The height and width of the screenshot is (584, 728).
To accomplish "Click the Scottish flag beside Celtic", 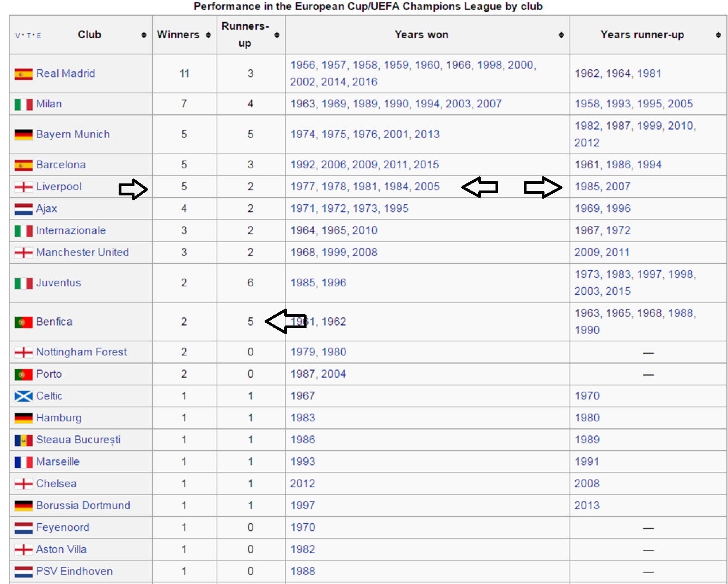I will tap(23, 396).
